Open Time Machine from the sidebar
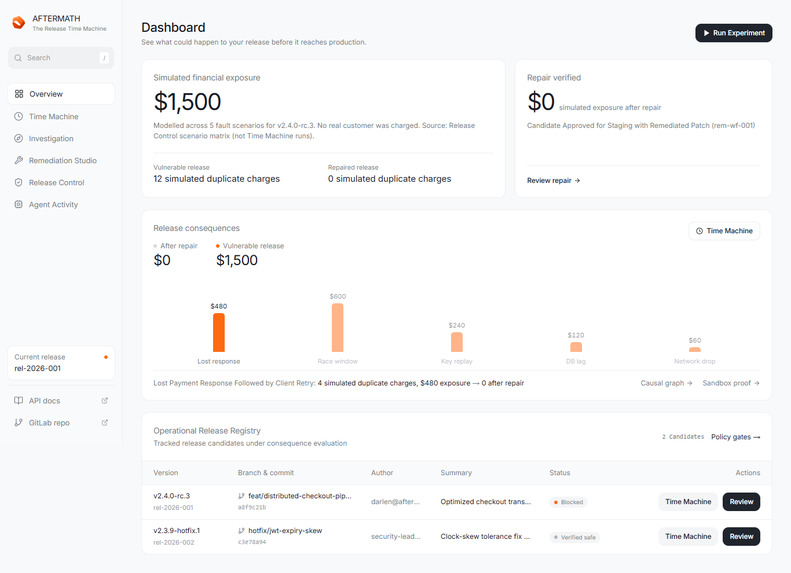 [x=61, y=117]
